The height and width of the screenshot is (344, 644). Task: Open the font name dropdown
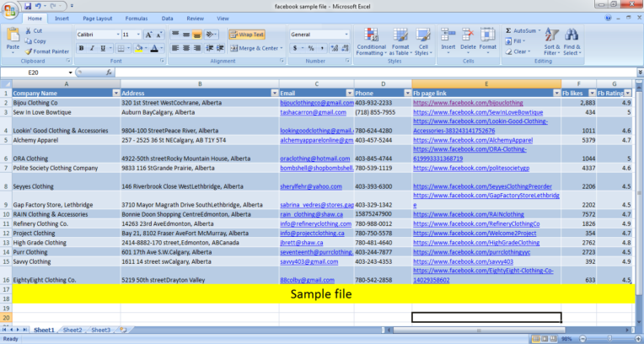(x=118, y=35)
